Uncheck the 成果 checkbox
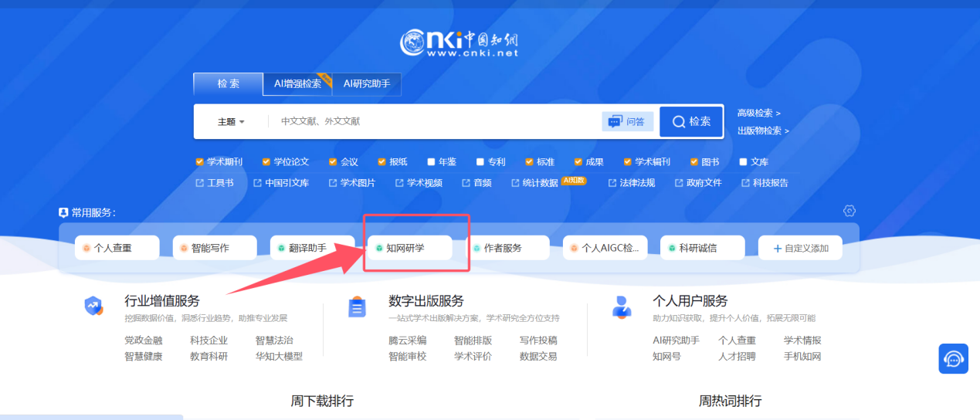 (578, 162)
